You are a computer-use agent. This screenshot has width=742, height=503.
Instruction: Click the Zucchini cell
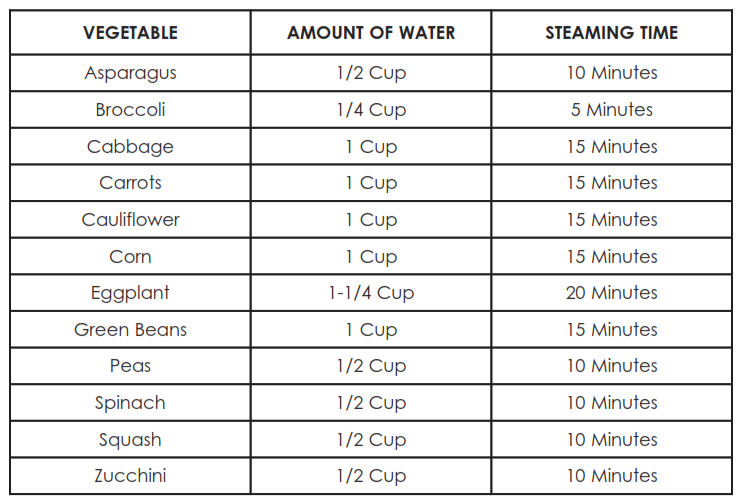pyautogui.click(x=131, y=476)
